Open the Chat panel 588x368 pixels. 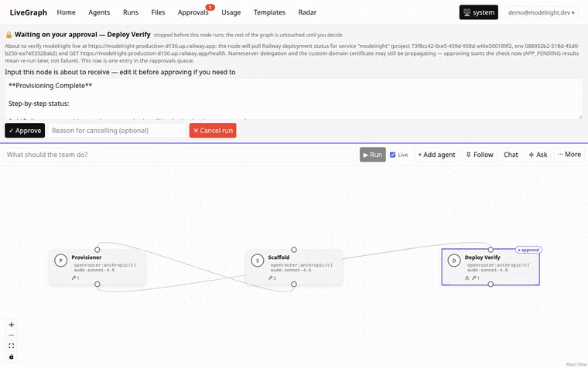pyautogui.click(x=511, y=155)
